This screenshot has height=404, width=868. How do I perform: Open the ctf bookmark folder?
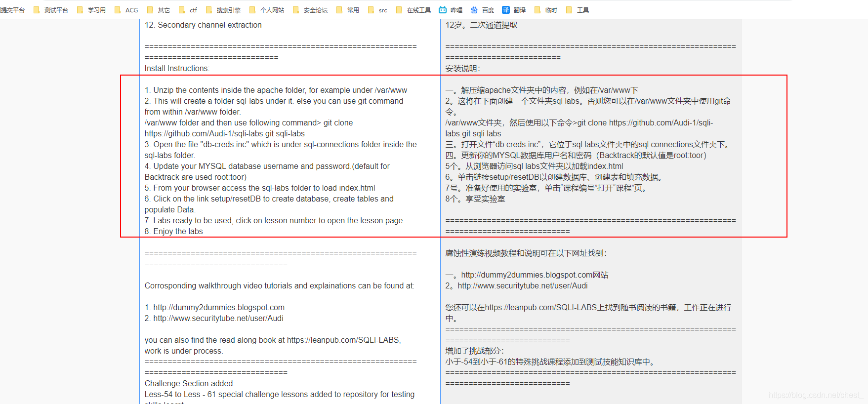[188, 10]
